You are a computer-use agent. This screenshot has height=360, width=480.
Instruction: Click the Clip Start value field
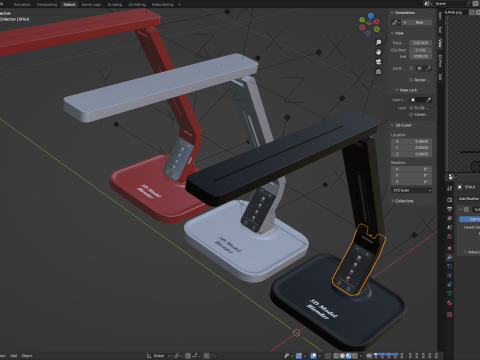[x=421, y=50]
